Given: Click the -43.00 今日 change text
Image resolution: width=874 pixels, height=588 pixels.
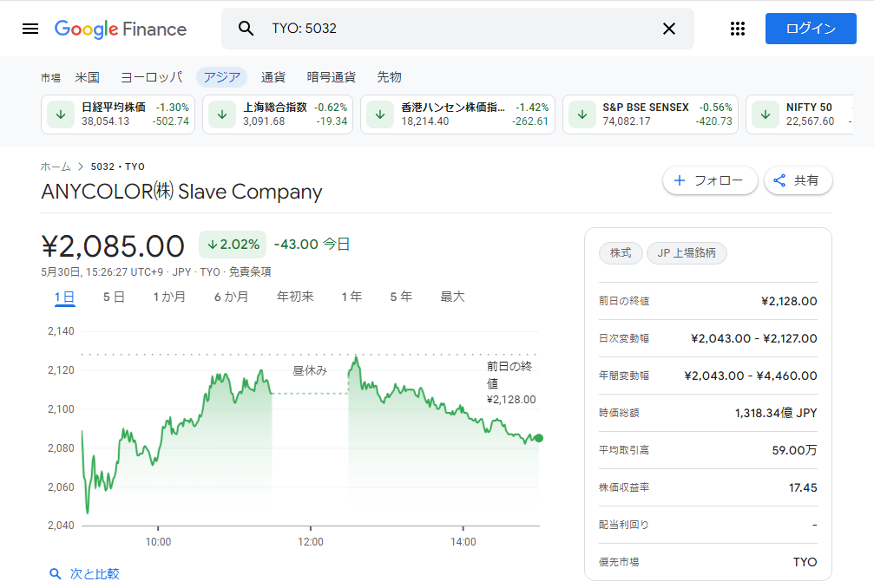Looking at the screenshot, I should [x=312, y=245].
